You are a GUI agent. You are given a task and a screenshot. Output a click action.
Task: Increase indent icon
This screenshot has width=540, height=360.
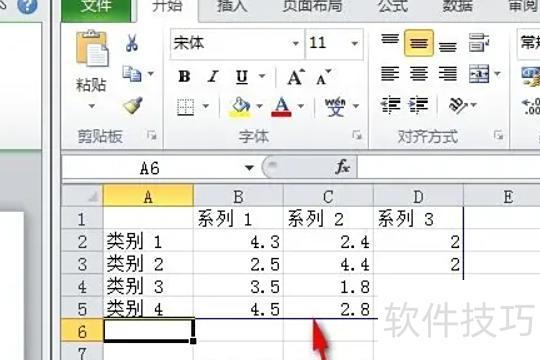[418, 105]
